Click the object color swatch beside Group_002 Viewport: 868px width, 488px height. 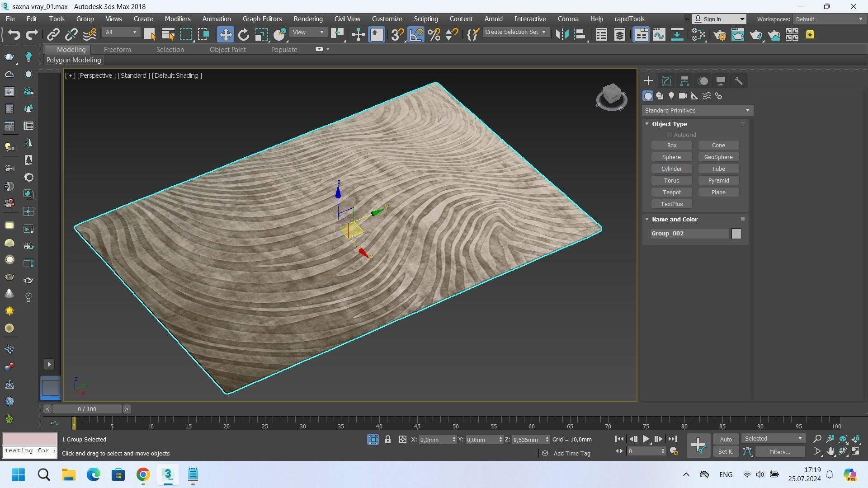tap(736, 234)
